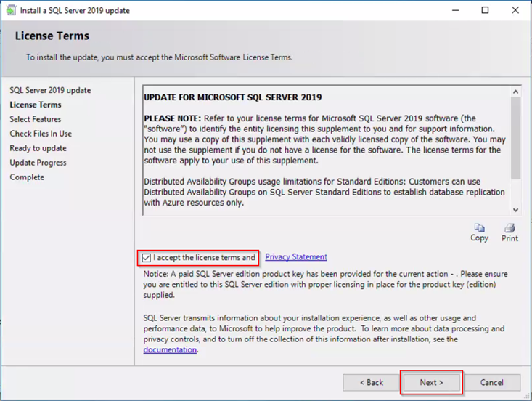Select 'Select Features' step in sidebar
The height and width of the screenshot is (401, 532).
coord(36,119)
